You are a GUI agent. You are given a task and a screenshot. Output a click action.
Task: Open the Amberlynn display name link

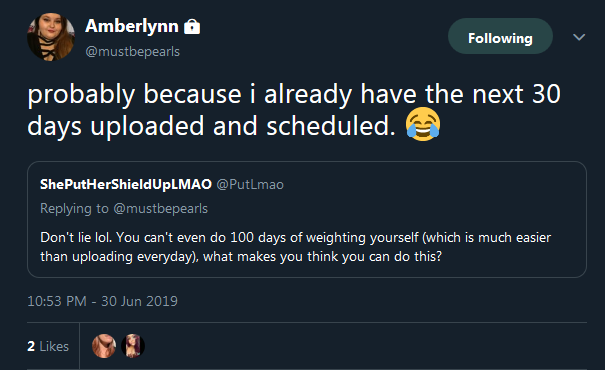point(132,27)
